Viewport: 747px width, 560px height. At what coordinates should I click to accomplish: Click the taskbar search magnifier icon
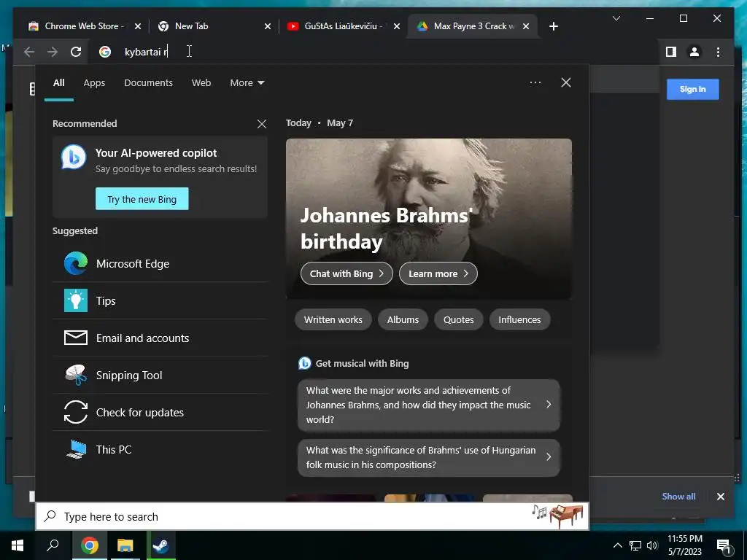click(53, 545)
